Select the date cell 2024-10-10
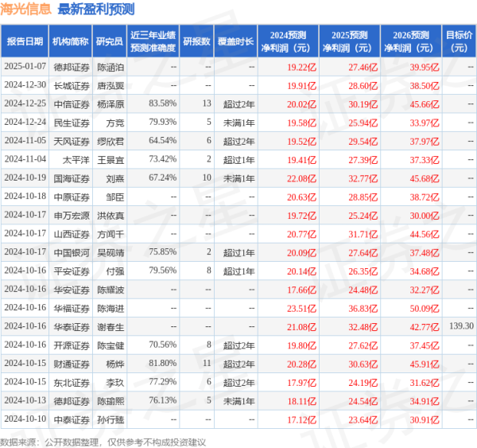The image size is (477, 448). pos(25,419)
